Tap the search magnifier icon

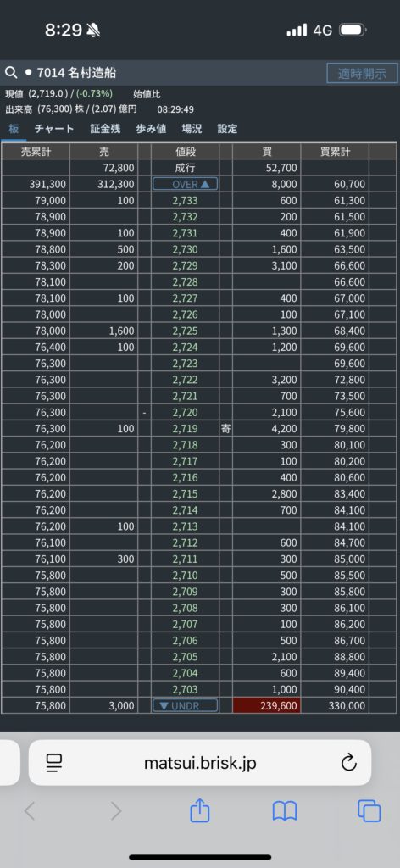11,73
